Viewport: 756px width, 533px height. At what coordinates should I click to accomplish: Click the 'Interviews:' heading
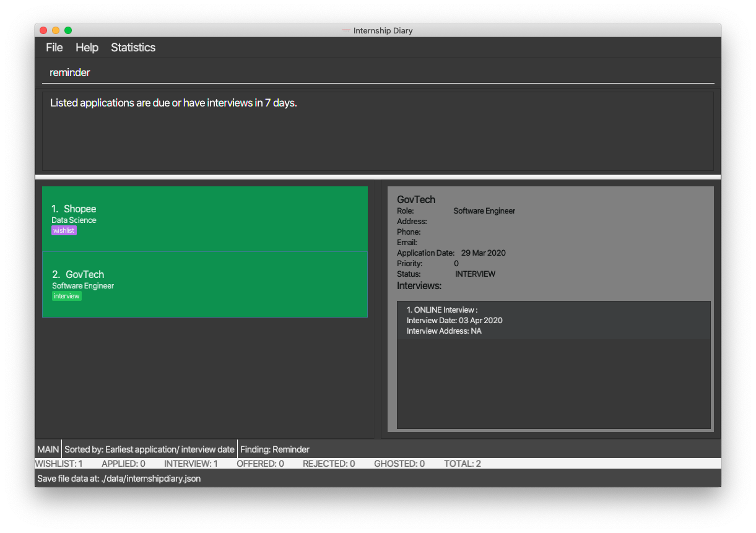[x=419, y=285]
